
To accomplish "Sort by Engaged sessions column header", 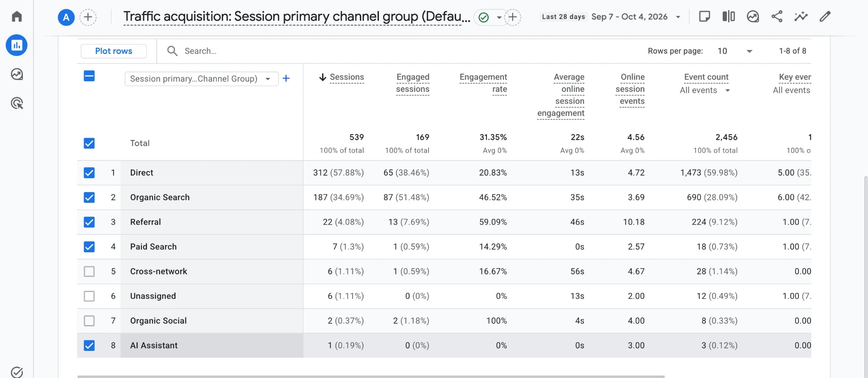I will point(413,83).
